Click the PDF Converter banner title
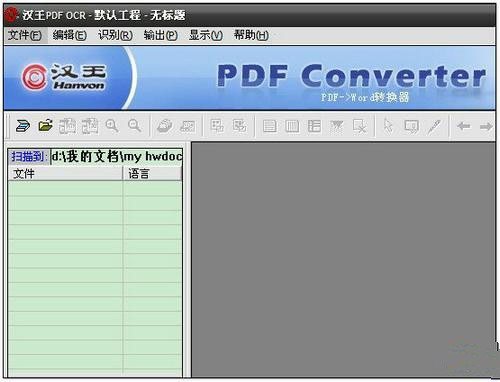Screen dimensions: 500x382 351,76
